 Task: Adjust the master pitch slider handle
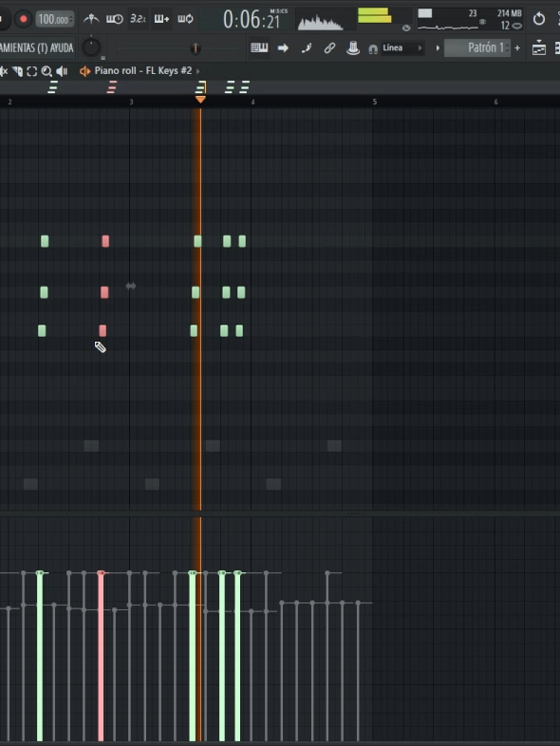196,48
